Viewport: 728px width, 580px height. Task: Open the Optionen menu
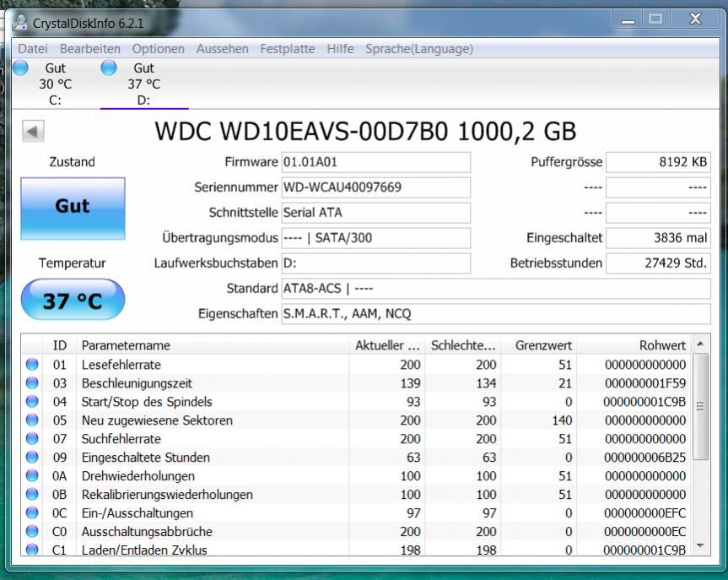coord(159,49)
